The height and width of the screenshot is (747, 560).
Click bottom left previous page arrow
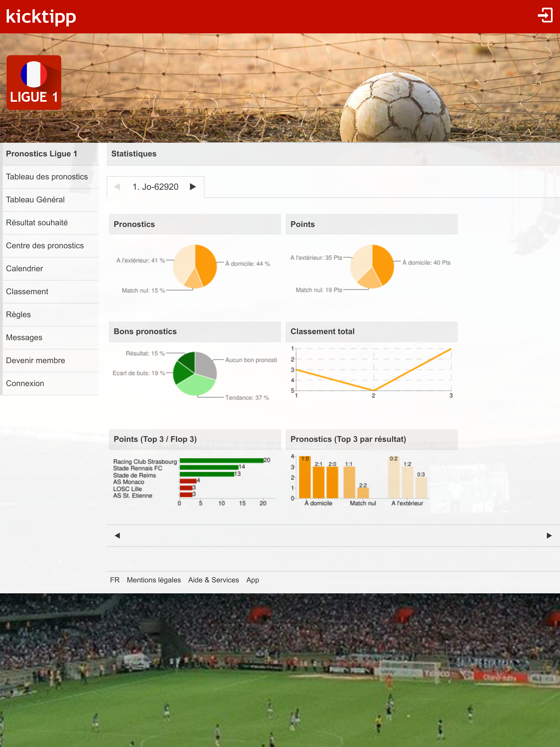(x=117, y=535)
